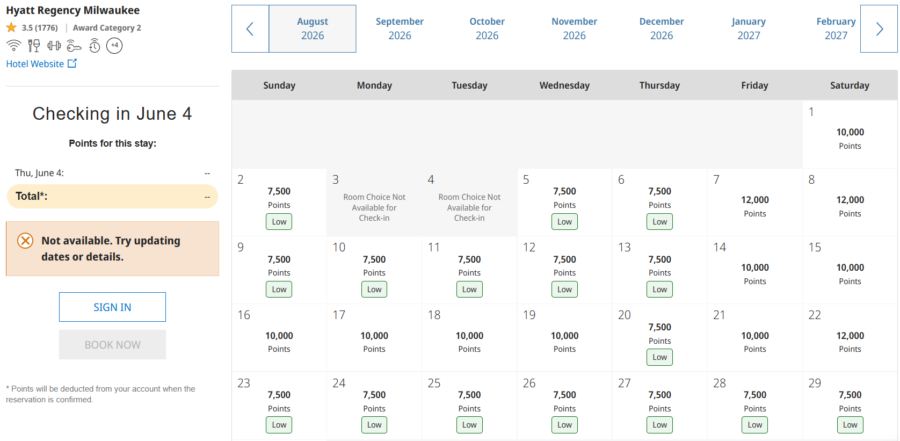900x441 pixels.
Task: Pick August 22 for 12,000 points
Action: pyautogui.click(x=849, y=338)
